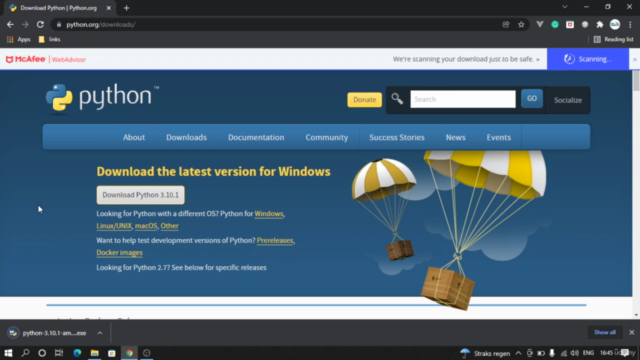The width and height of the screenshot is (640, 360).
Task: Open the Downloads menu item
Action: tap(186, 138)
